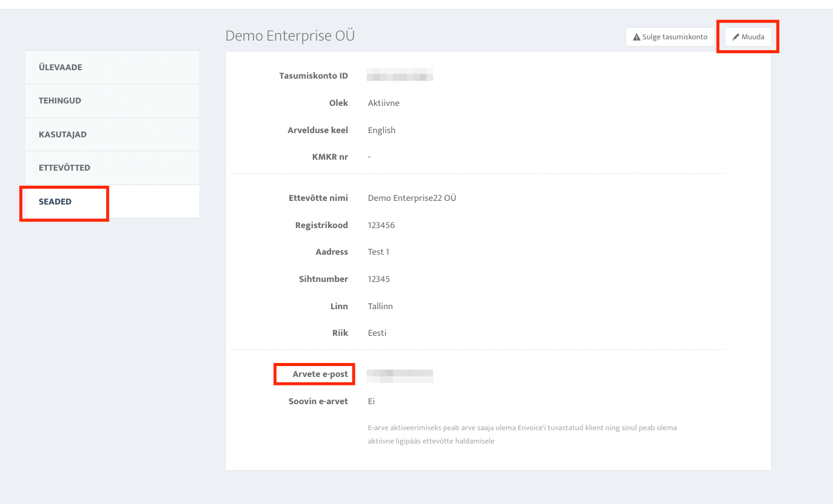This screenshot has width=833, height=504.
Task: Select the Registrikood value 123456
Action: 381,225
